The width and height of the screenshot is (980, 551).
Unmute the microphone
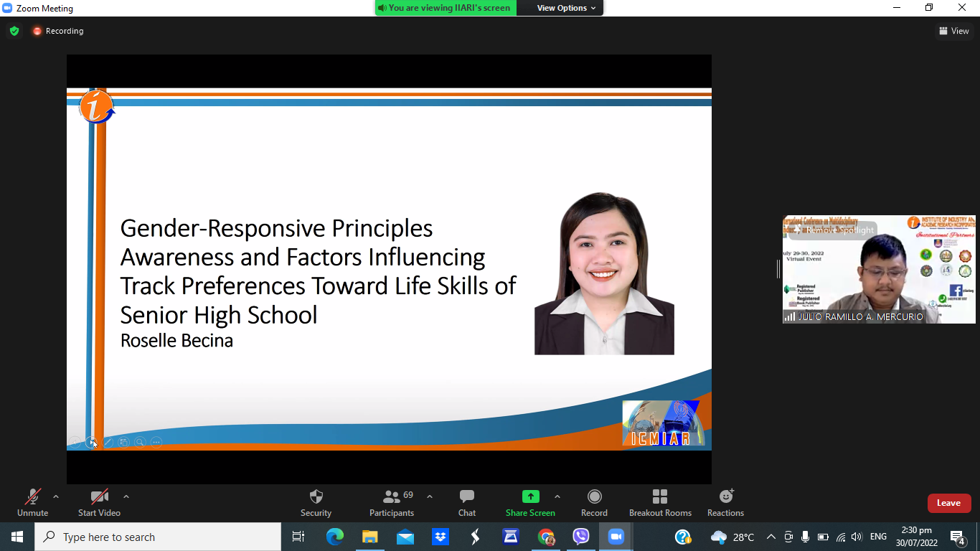[32, 496]
